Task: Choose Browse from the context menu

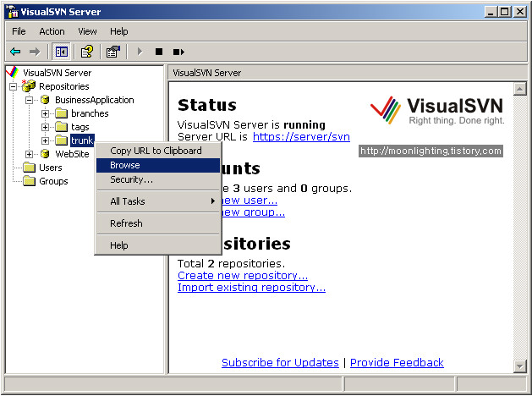Action: [158, 165]
